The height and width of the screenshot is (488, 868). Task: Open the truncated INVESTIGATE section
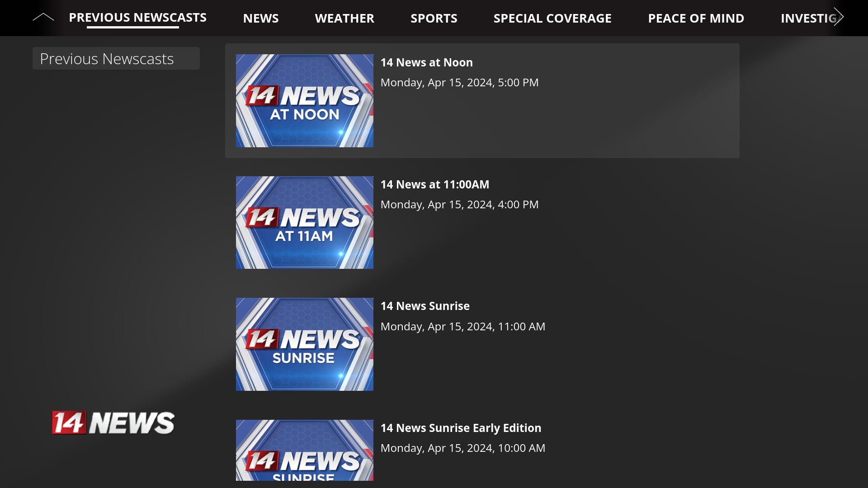pos(809,18)
